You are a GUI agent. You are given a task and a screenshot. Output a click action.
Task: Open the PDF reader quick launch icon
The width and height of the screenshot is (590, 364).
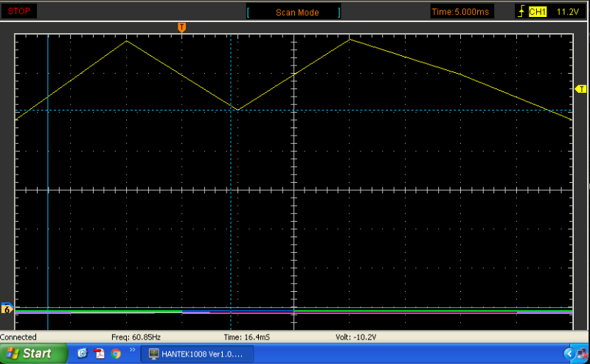click(99, 354)
